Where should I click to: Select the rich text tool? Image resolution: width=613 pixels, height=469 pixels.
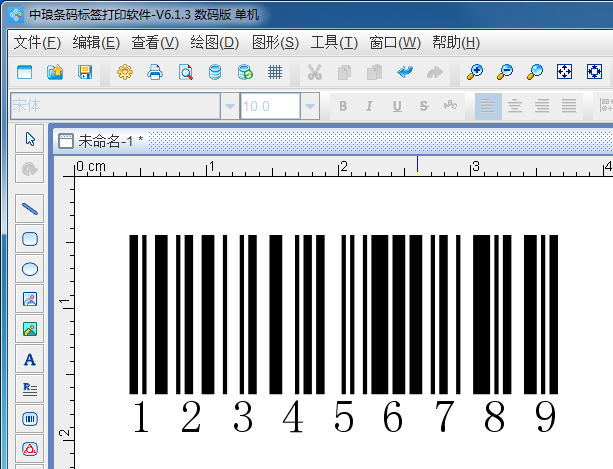click(30, 389)
